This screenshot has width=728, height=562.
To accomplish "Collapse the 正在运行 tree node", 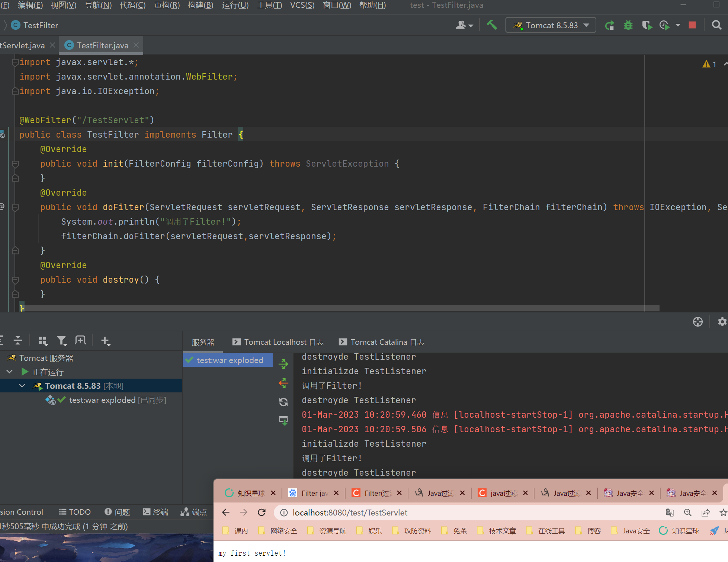I will [10, 372].
